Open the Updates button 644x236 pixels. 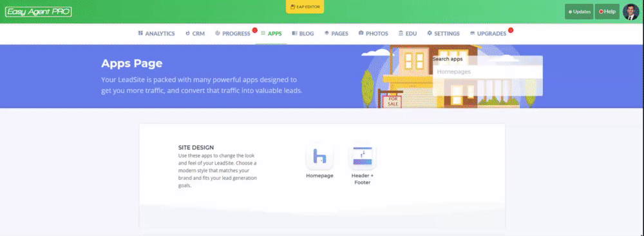579,12
